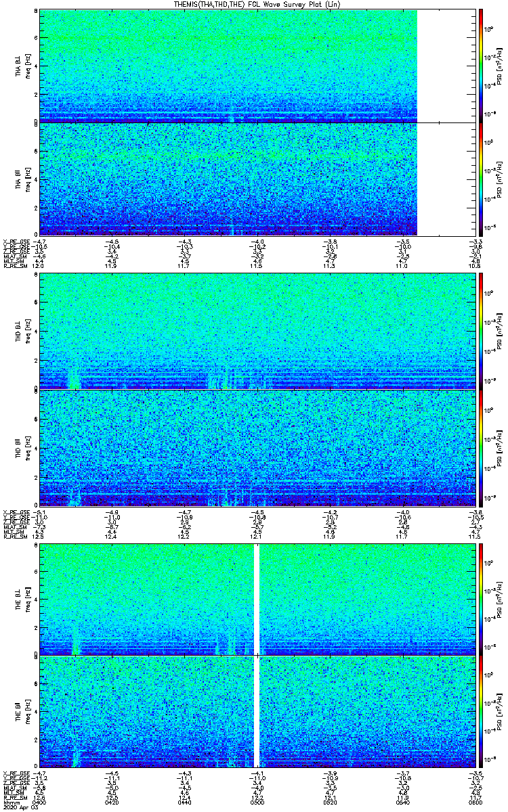
Task: Click the THE B⊥ spectrogram panel
Action: point(256,599)
